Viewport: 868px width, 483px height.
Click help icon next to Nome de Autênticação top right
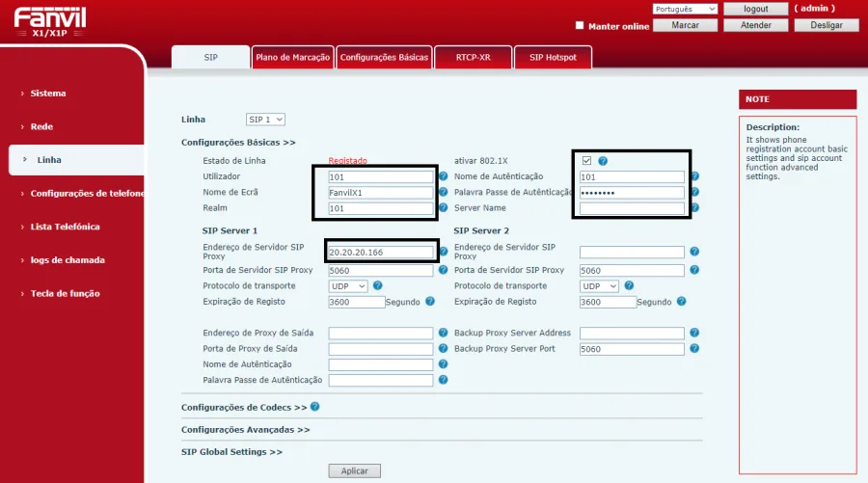tap(694, 175)
